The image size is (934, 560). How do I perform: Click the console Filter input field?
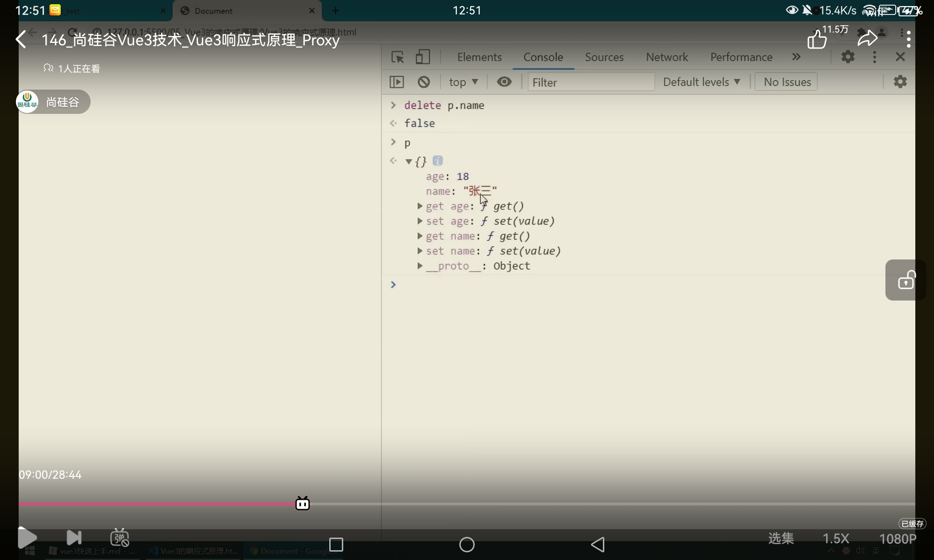click(x=590, y=82)
